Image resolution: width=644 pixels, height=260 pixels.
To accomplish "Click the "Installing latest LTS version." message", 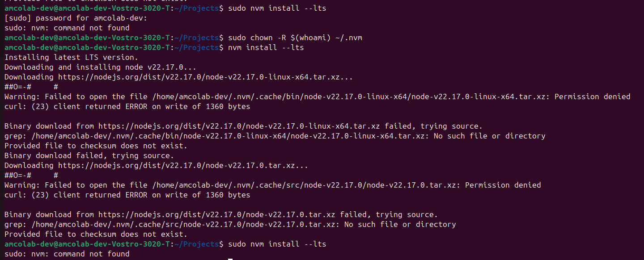I will (71, 57).
